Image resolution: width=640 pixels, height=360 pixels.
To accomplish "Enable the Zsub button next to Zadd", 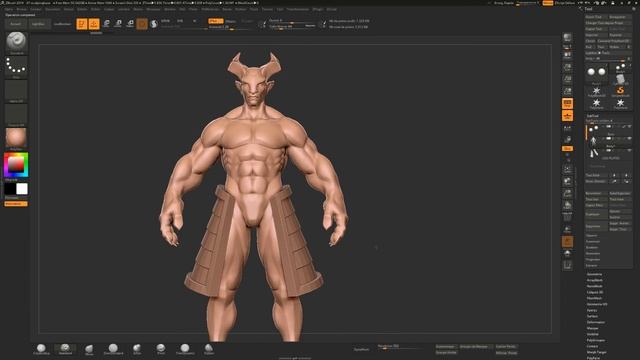I will coord(231,21).
